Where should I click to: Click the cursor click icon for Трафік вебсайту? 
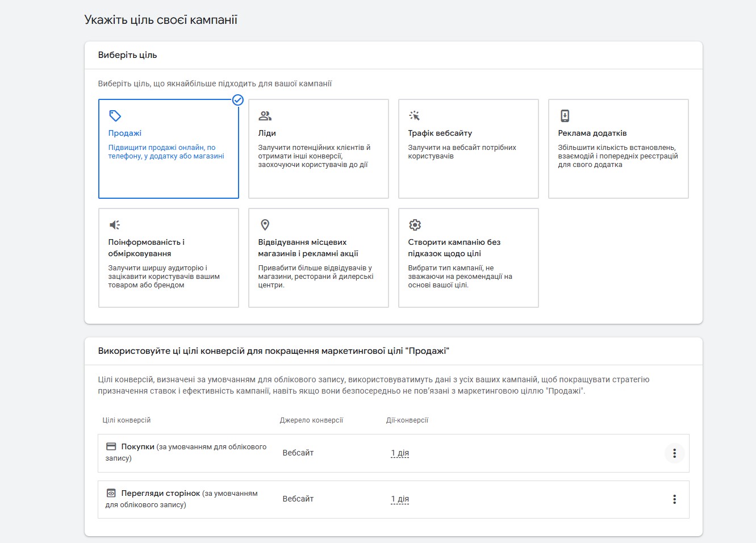point(415,116)
